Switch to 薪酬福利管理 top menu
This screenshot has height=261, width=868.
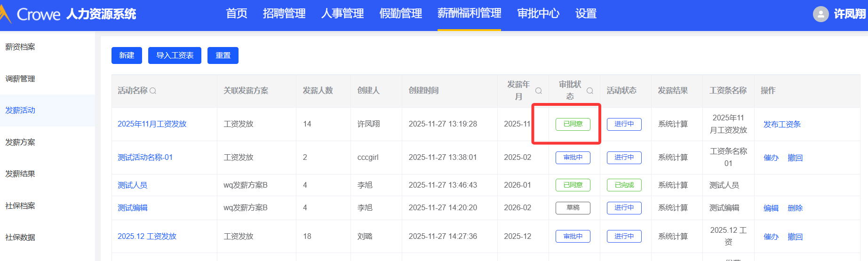tap(469, 14)
